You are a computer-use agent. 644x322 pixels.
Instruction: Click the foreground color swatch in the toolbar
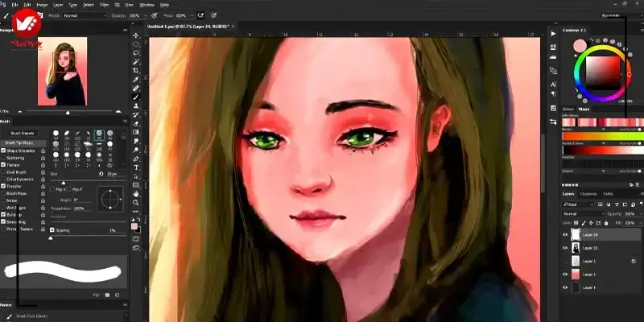point(134,227)
